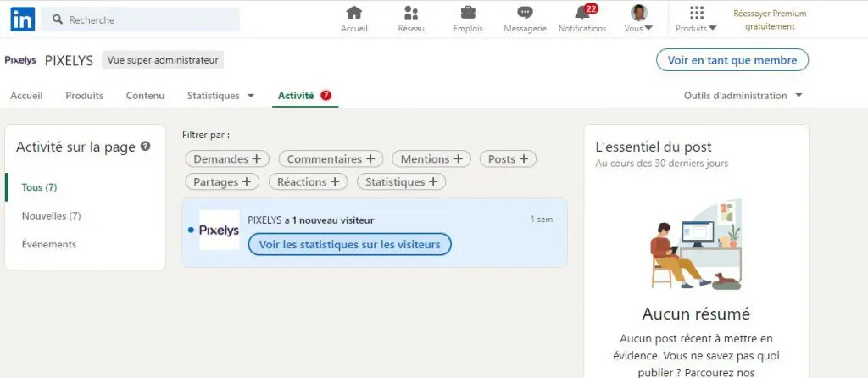Viewport: 868px width, 378px height.
Task: Click the profile avatar above Vous
Action: click(x=639, y=13)
